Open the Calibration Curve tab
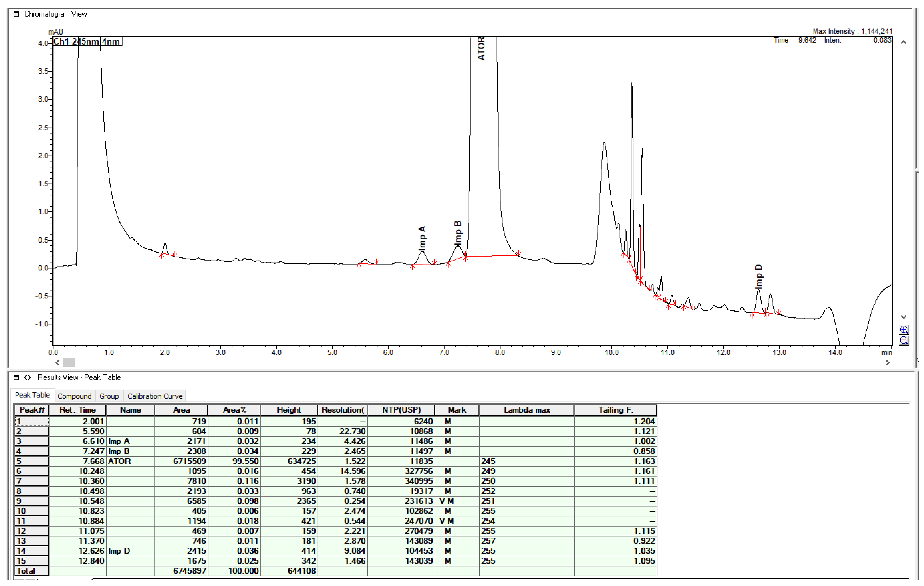924x586 pixels. [155, 396]
